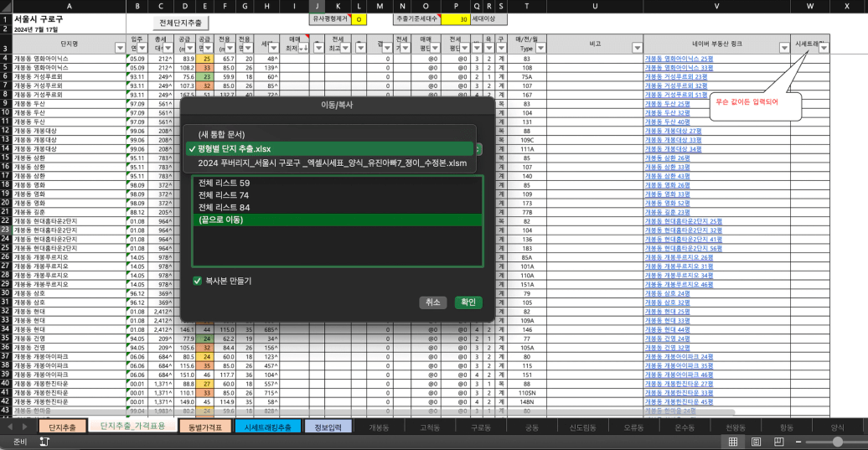Open the 비고 column filter arrow

[636, 48]
